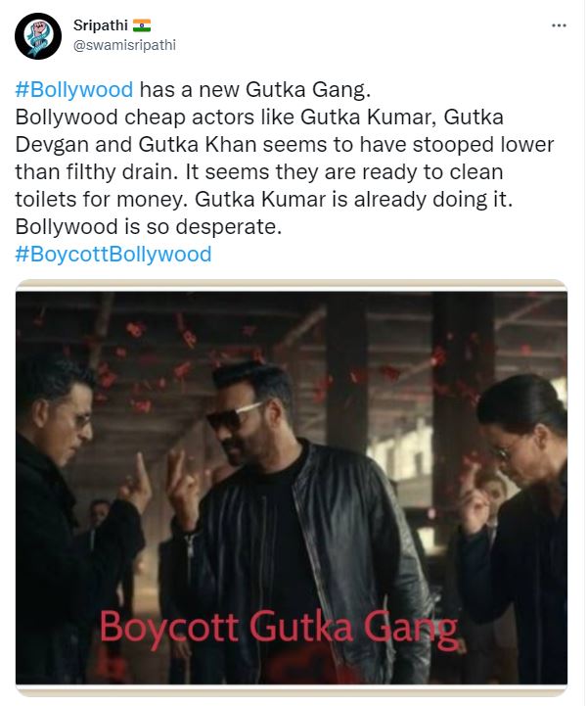Click the text "has a new Gutka Gang."

[255, 90]
